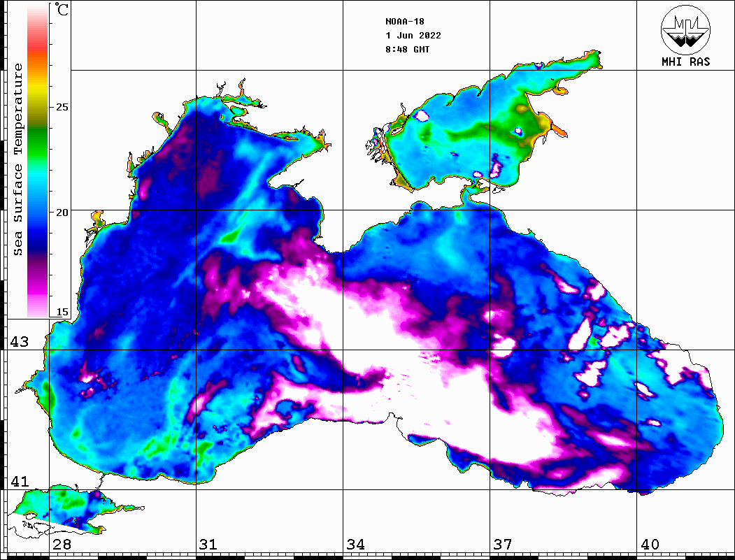
Task: Click the latitude label '43'
Action: [x=20, y=342]
